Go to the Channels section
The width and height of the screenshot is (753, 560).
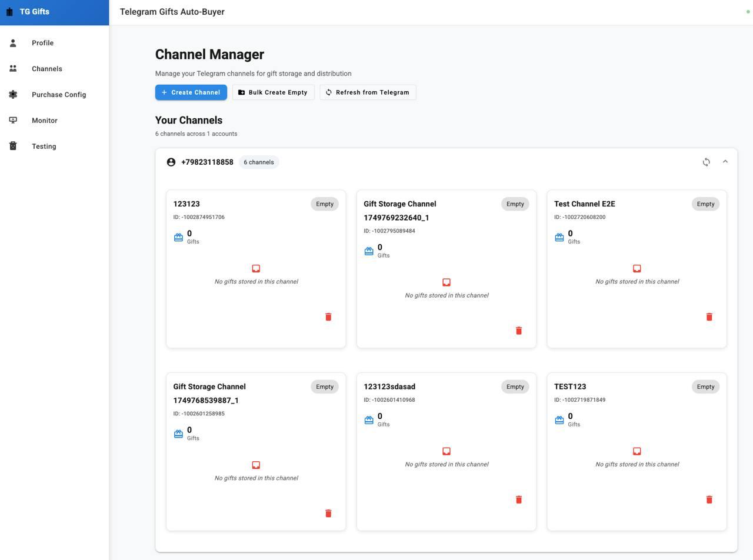click(55, 69)
